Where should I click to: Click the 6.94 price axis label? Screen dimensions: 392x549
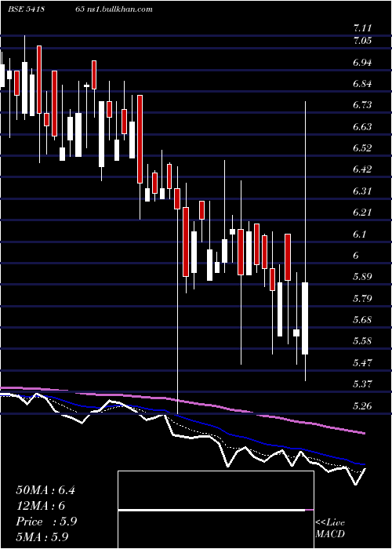(363, 63)
